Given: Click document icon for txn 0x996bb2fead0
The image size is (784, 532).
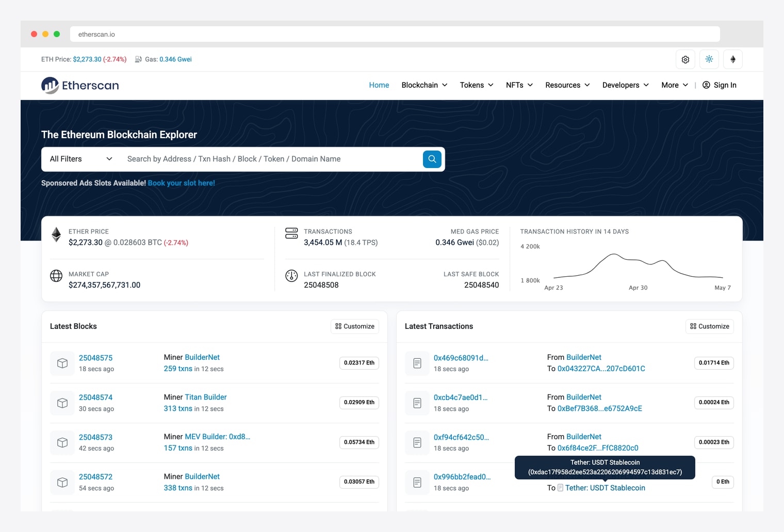Looking at the screenshot, I should click(417, 482).
